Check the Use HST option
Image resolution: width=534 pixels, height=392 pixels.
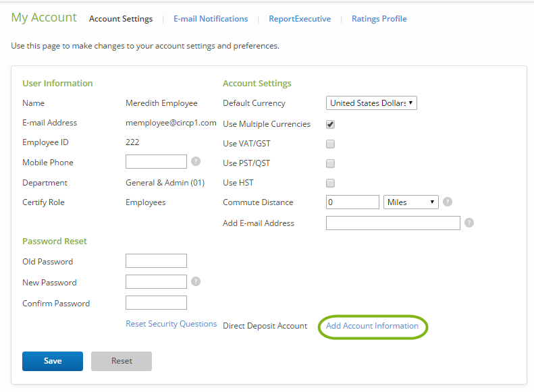tap(330, 183)
